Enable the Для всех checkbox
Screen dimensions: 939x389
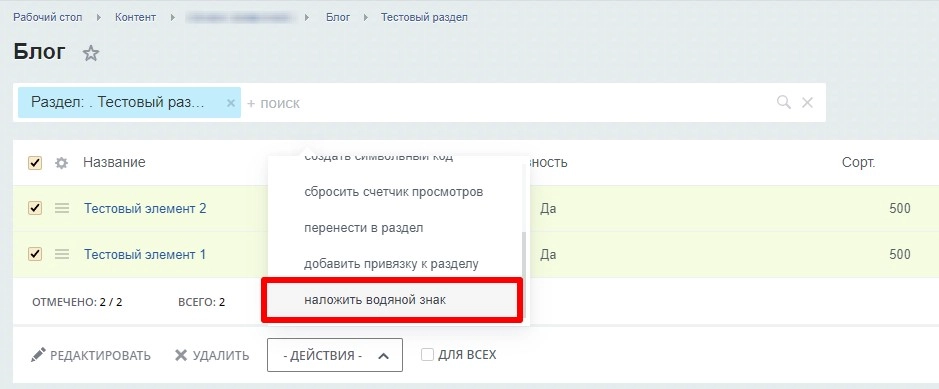click(x=427, y=355)
